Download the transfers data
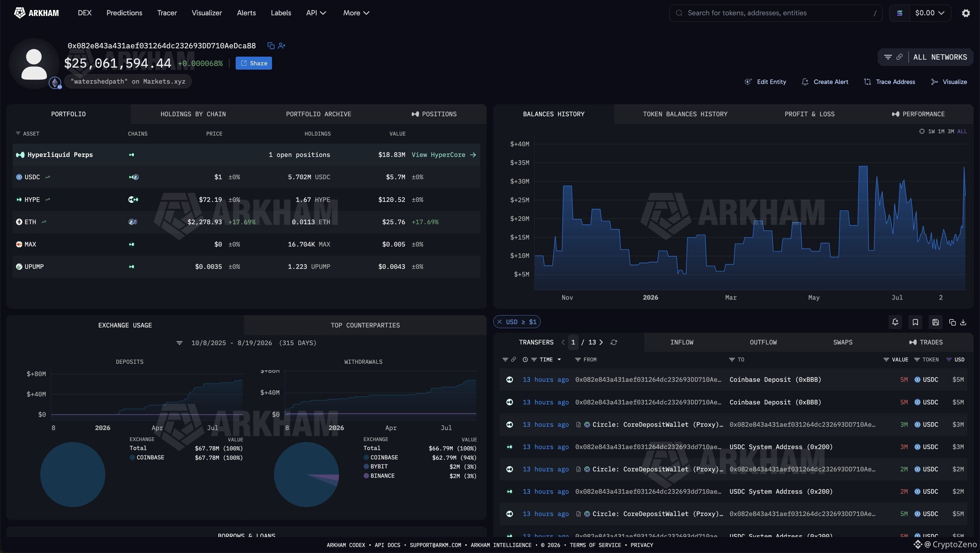 tap(963, 322)
